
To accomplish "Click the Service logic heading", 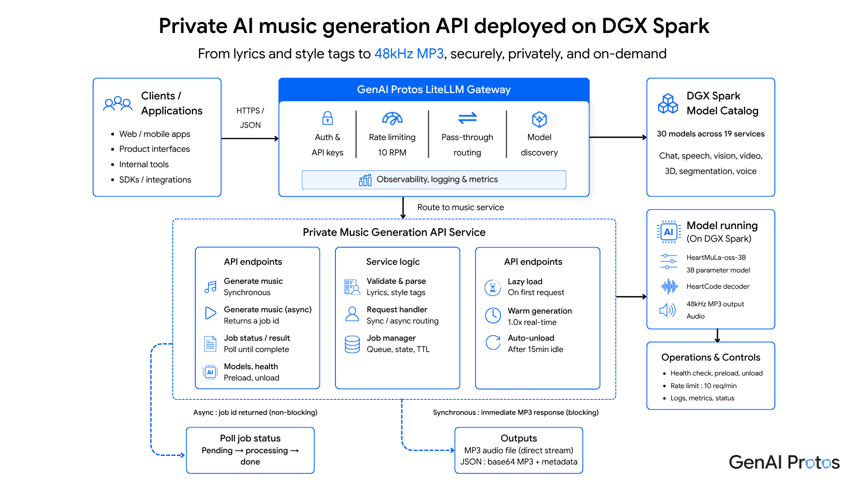I will coord(393,262).
